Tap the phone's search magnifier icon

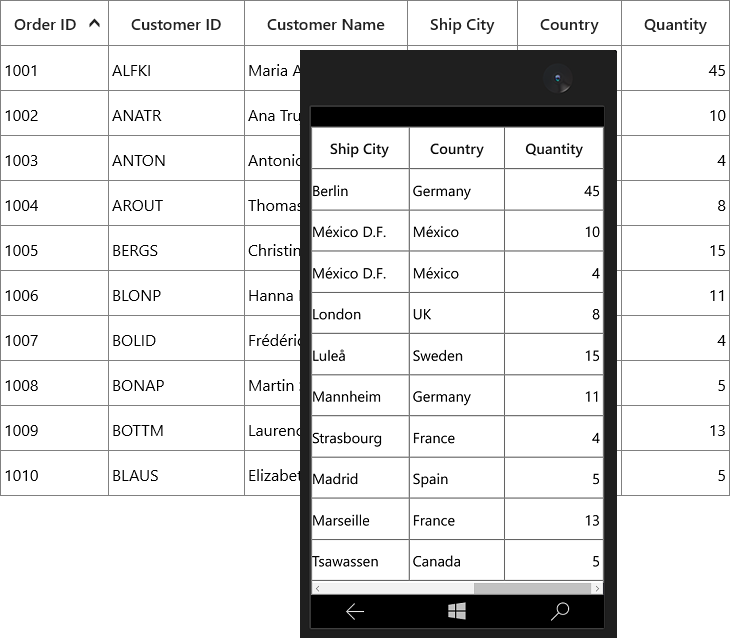[x=560, y=611]
